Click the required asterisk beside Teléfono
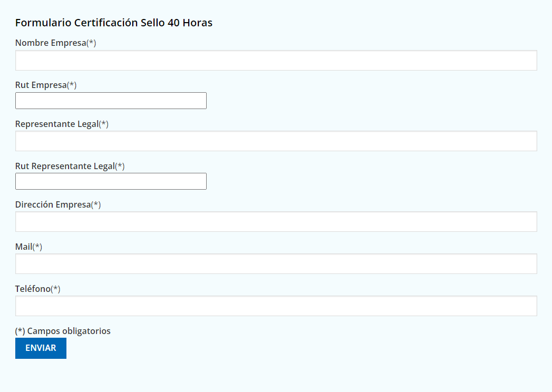The image size is (552, 392). point(56,289)
